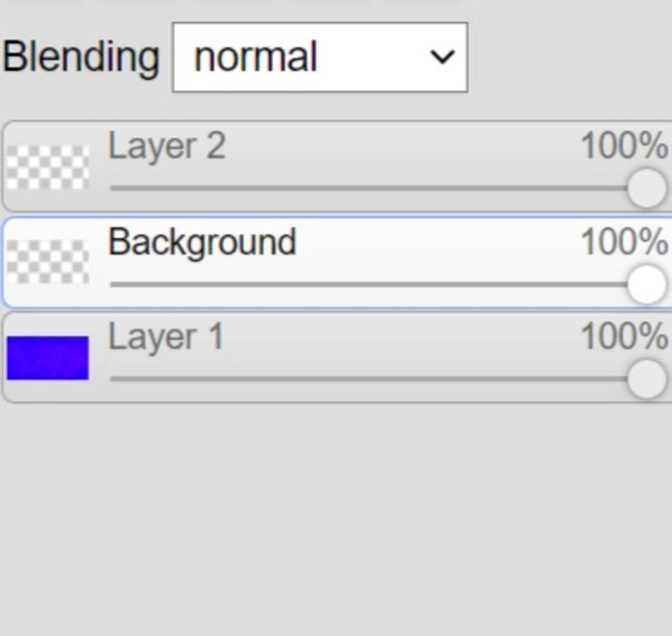Click the Layer 2 opacity slider handle
The height and width of the screenshot is (636, 672).
646,188
